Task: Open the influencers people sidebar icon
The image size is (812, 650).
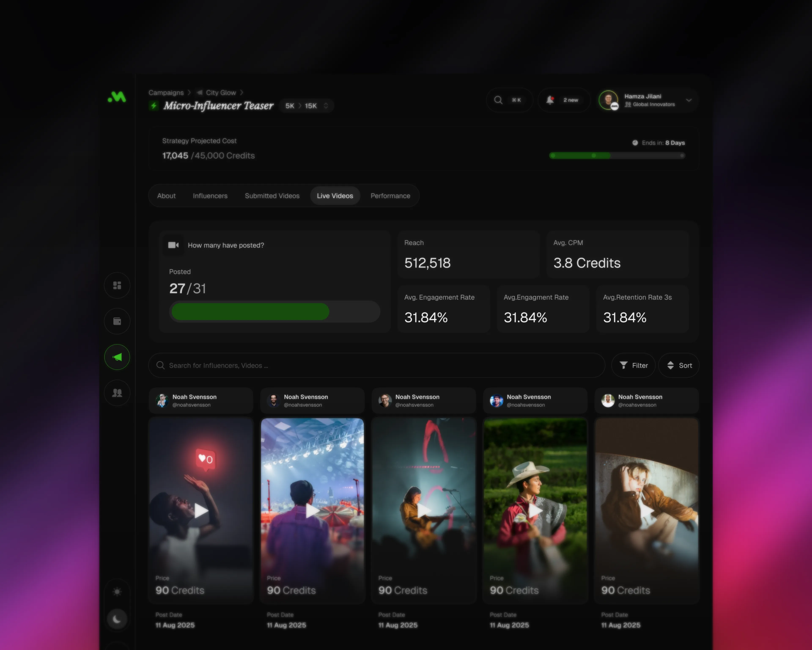Action: click(117, 393)
